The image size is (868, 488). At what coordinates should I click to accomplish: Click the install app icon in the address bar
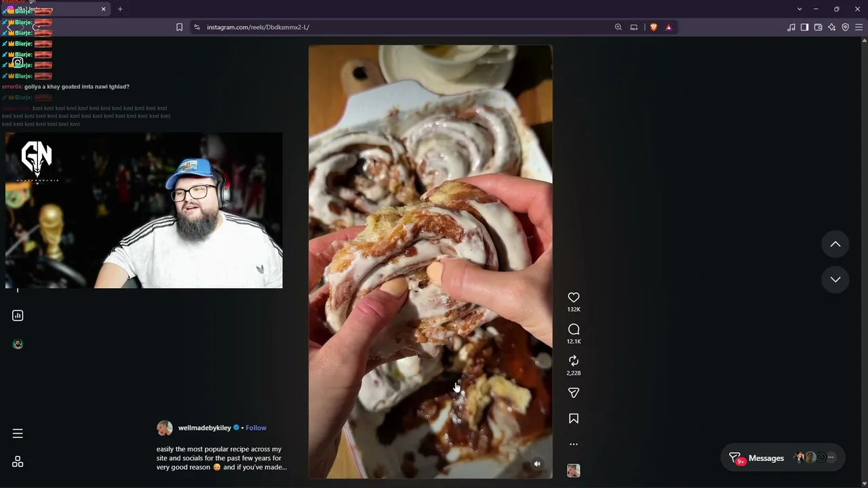pos(634,27)
